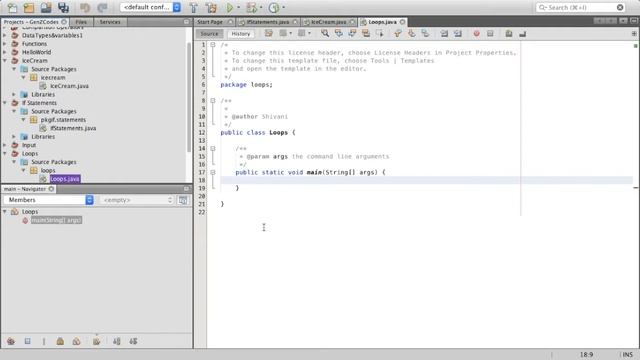Open the Members dropdown in Navigator

(49, 200)
